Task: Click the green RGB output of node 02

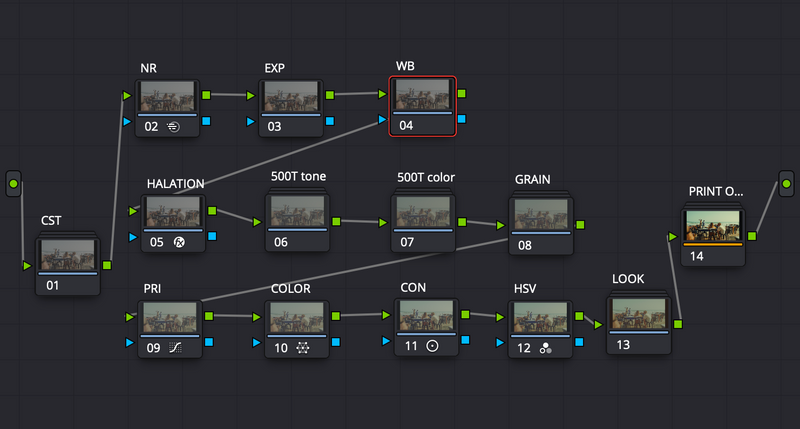Action: pyautogui.click(x=206, y=95)
